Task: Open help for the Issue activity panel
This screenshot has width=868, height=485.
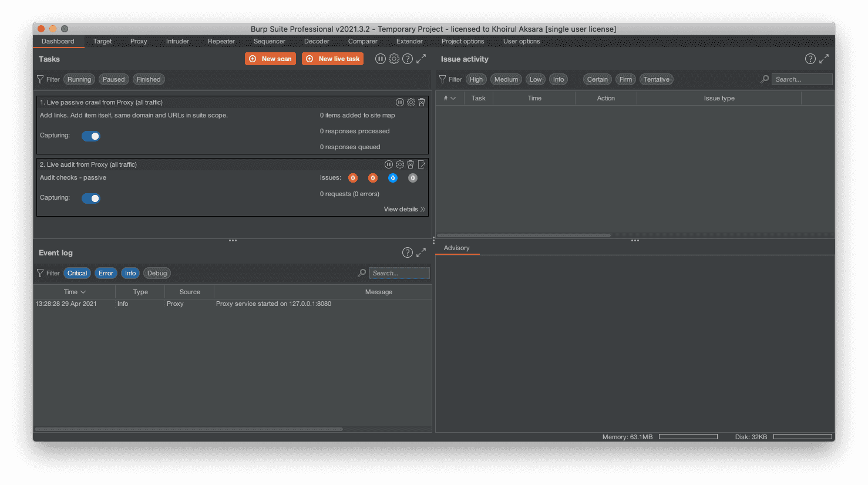Action: click(810, 59)
